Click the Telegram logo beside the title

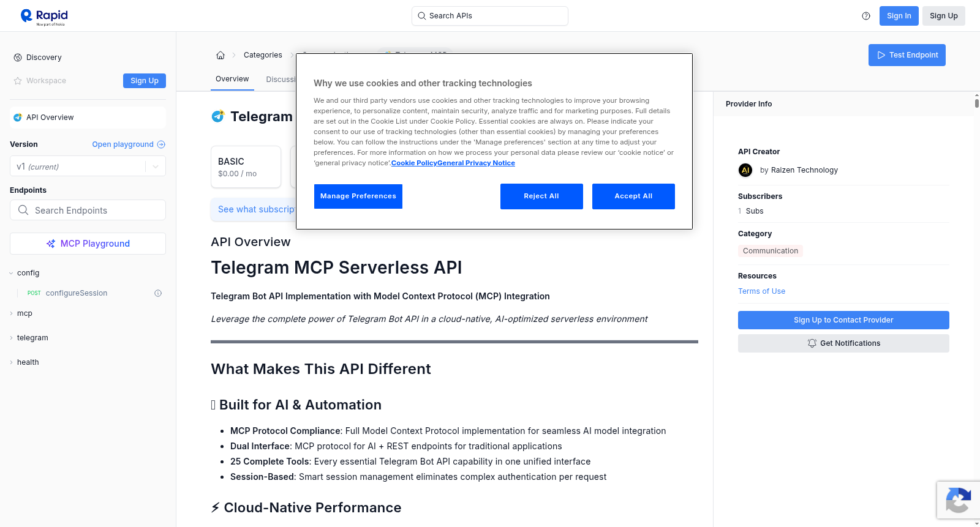[x=218, y=116]
